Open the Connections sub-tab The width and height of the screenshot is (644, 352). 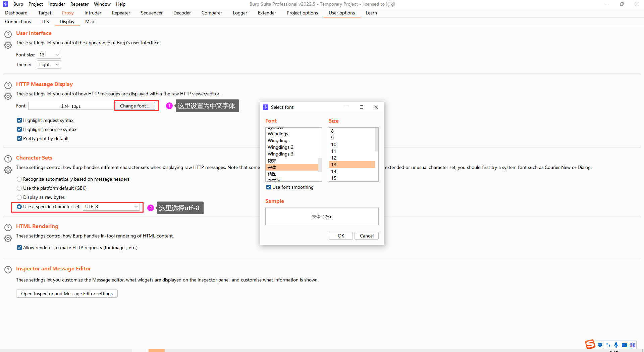pyautogui.click(x=18, y=21)
